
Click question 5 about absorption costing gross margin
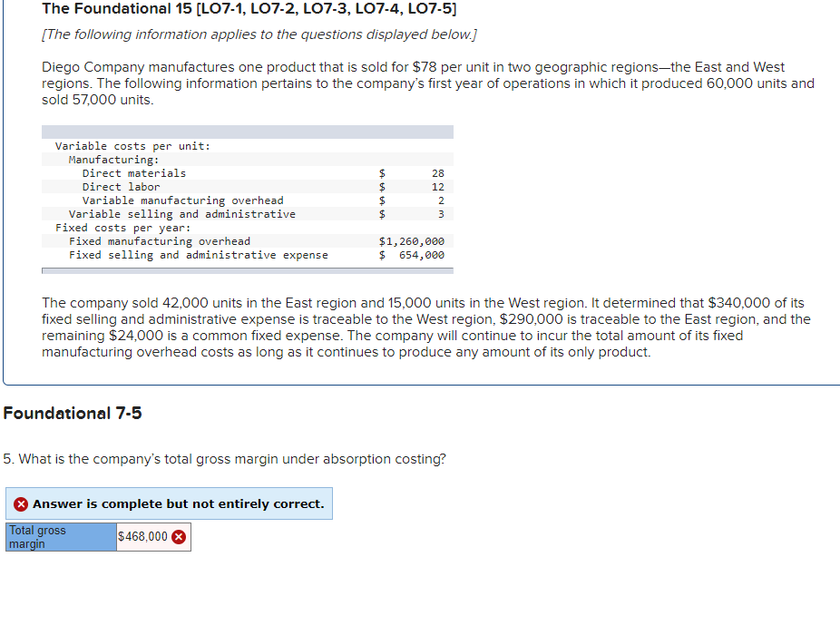click(223, 459)
